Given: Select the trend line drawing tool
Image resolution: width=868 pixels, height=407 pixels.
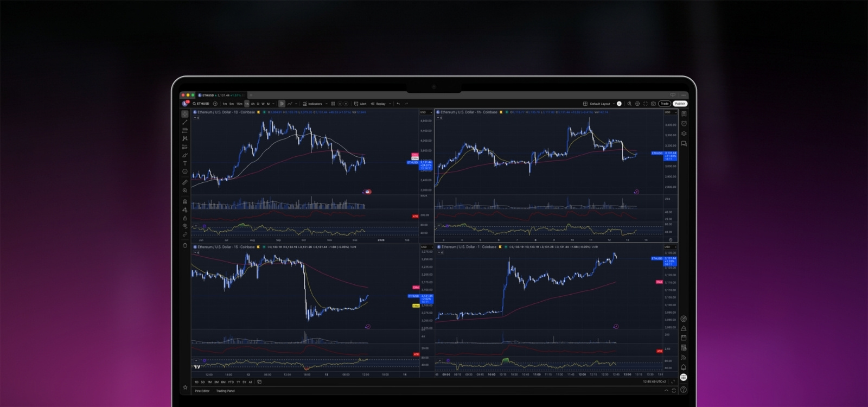Looking at the screenshot, I should [184, 122].
